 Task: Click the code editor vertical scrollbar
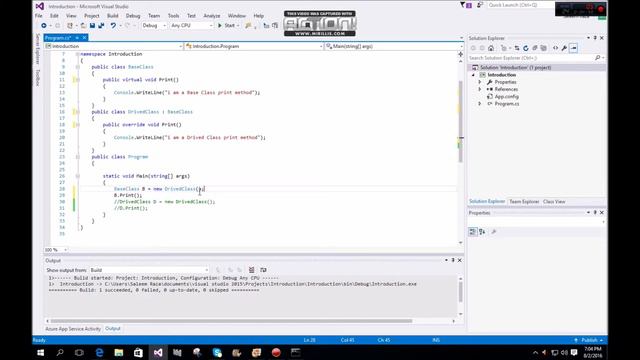point(461,122)
